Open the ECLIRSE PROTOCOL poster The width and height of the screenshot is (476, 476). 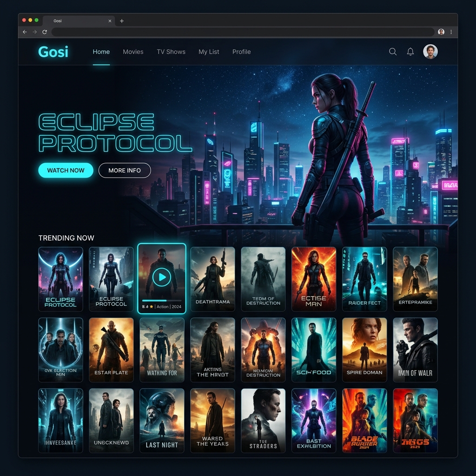pos(111,279)
